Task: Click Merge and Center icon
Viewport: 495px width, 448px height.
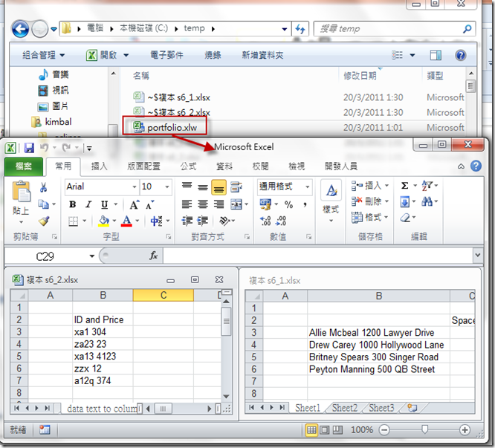Action: coord(236,204)
